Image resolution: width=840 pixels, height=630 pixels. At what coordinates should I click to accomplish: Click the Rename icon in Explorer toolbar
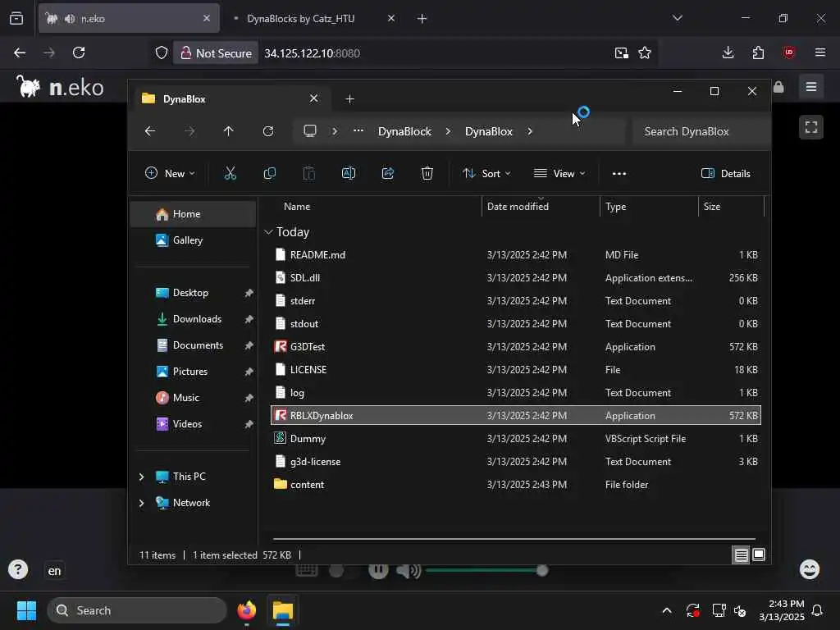click(348, 173)
